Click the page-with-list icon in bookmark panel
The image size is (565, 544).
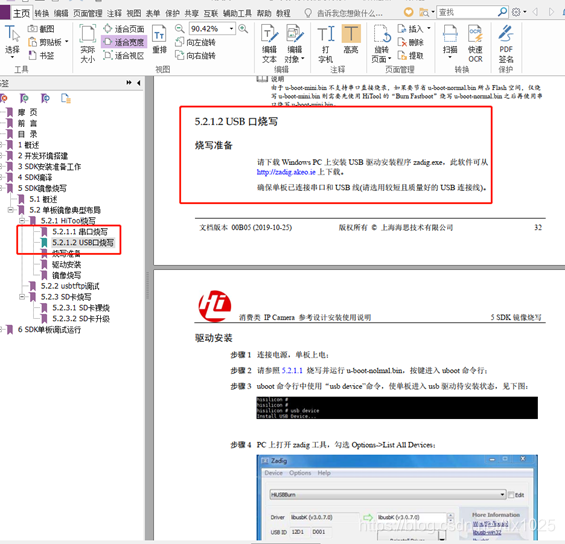[66, 98]
